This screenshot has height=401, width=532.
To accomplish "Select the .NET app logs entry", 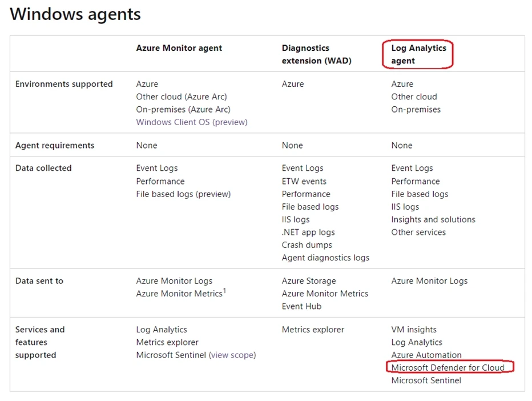I will (308, 232).
